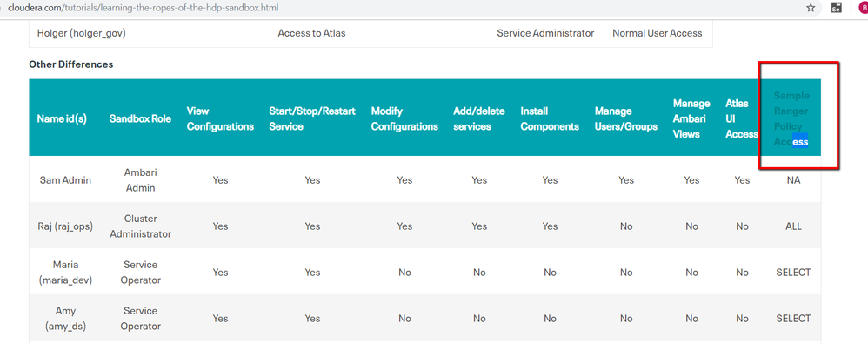Click Maria's Manage Ambari Views 'No'

coord(691,272)
